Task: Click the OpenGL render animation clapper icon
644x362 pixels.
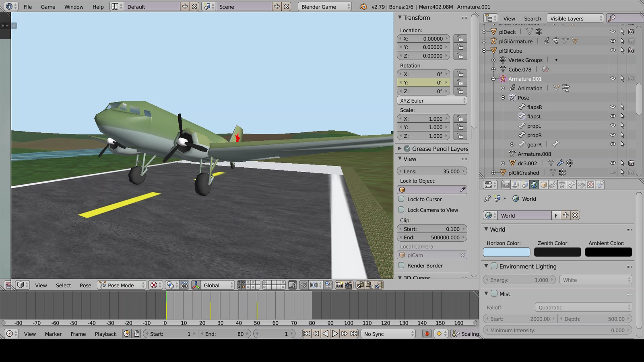Action: [349, 285]
